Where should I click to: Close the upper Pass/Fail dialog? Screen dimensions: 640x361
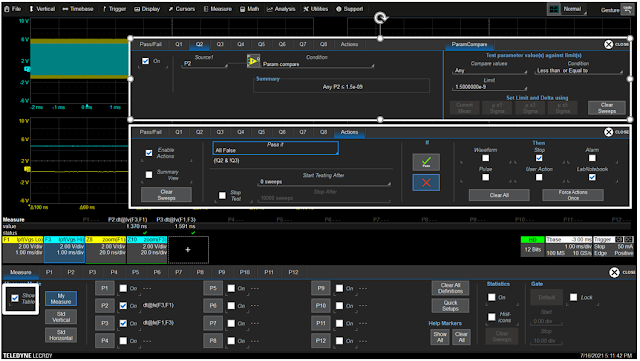pyautogui.click(x=609, y=44)
